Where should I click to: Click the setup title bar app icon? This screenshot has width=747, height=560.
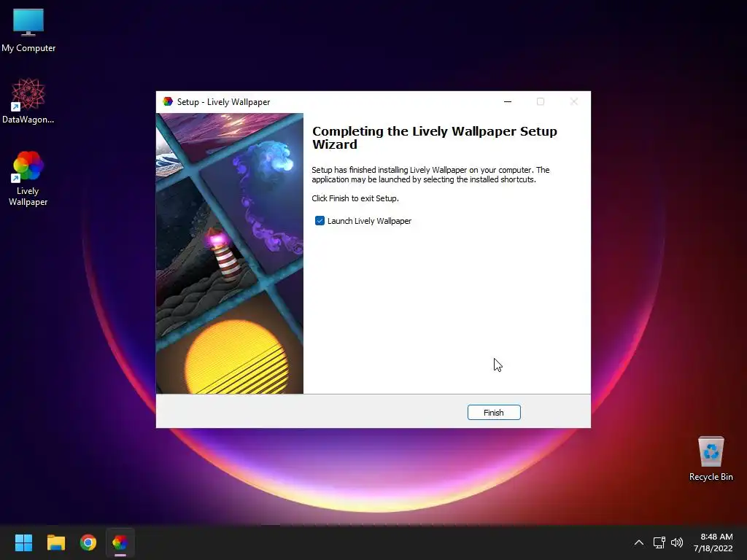point(168,101)
